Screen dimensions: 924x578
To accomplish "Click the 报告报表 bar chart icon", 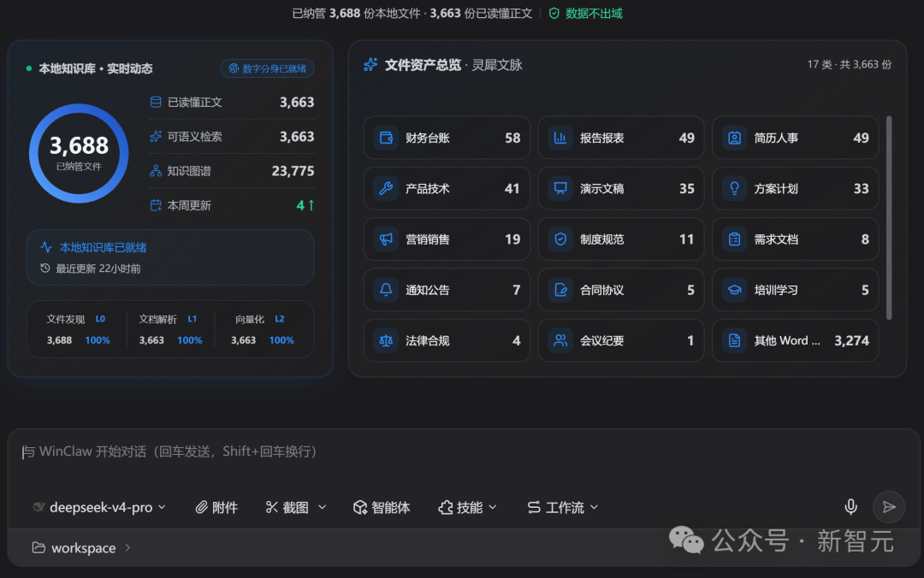I will [560, 138].
